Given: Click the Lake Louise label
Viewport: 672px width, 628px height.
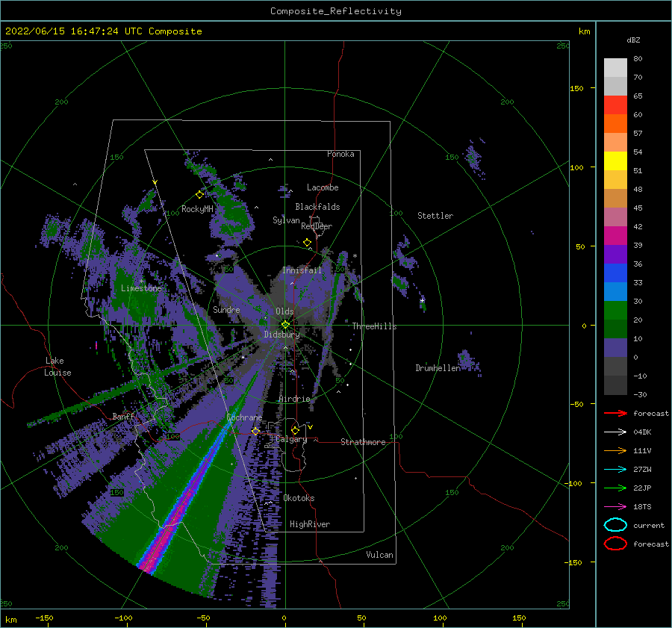Looking at the screenshot, I should [x=57, y=367].
